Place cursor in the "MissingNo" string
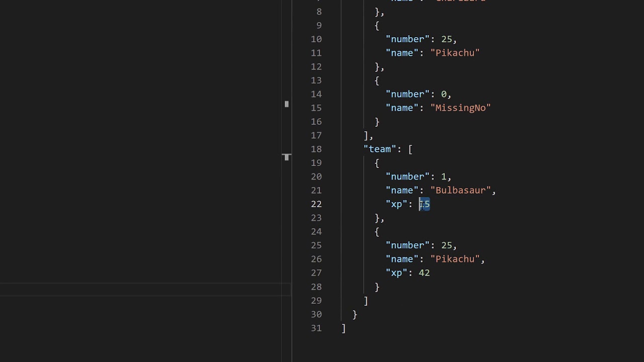Screen dimensions: 644x362 [460, 108]
